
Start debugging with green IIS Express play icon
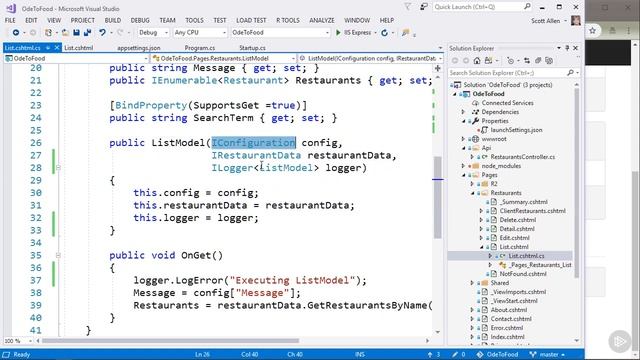(x=338, y=33)
